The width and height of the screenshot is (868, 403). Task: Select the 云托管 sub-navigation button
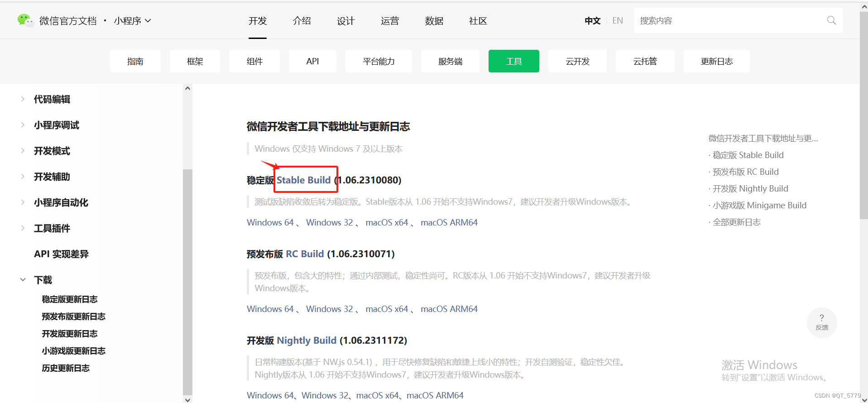[x=645, y=61]
